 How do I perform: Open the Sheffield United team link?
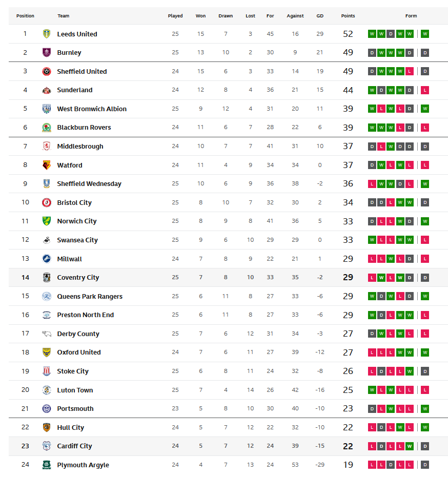point(82,72)
